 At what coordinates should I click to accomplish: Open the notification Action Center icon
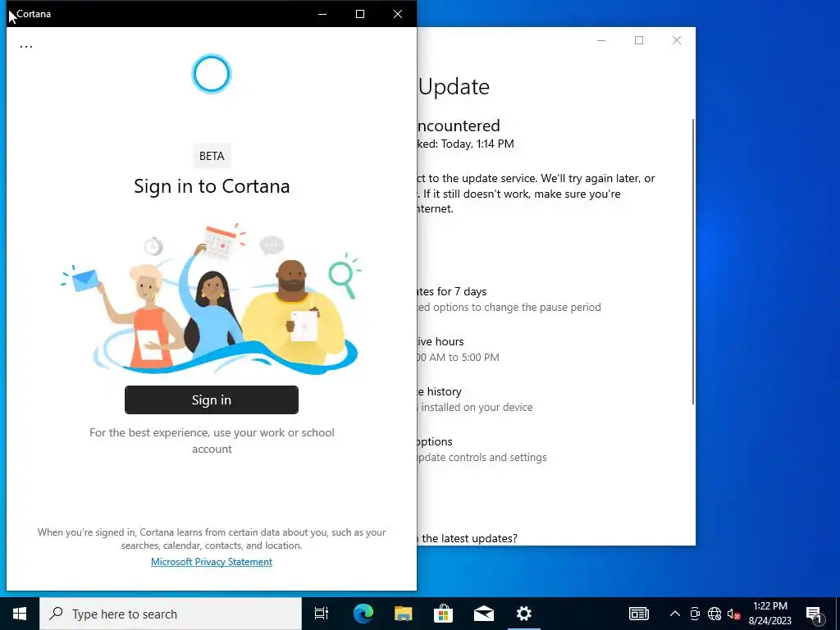(x=815, y=614)
